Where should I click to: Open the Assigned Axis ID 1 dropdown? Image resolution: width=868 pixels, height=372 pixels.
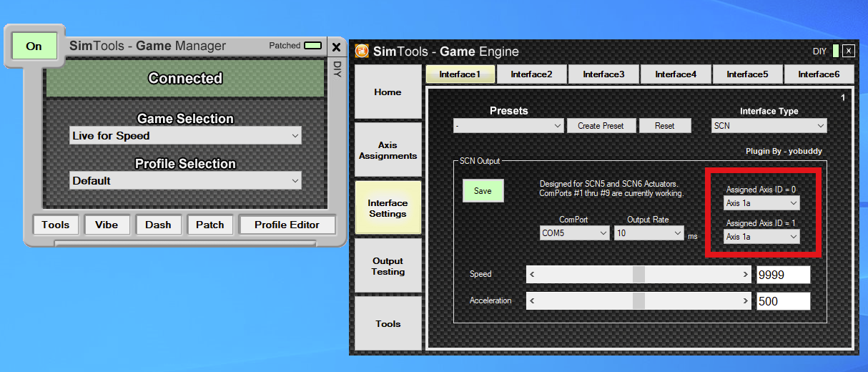tap(761, 236)
